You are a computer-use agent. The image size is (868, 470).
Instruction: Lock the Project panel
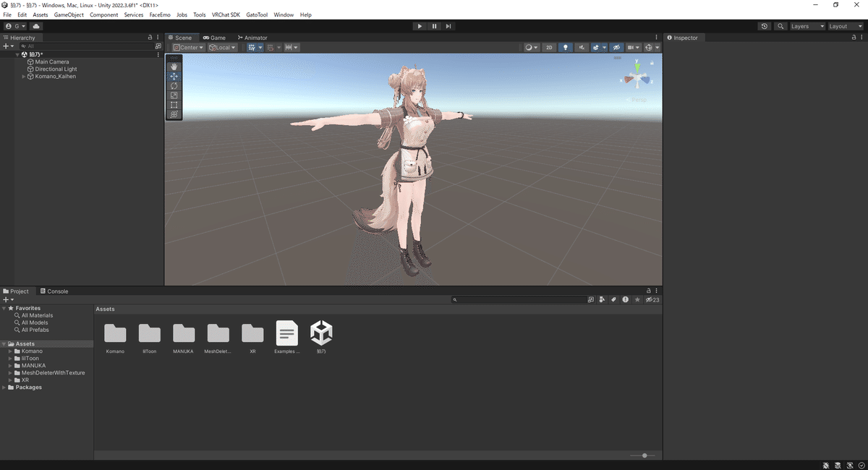pos(650,291)
